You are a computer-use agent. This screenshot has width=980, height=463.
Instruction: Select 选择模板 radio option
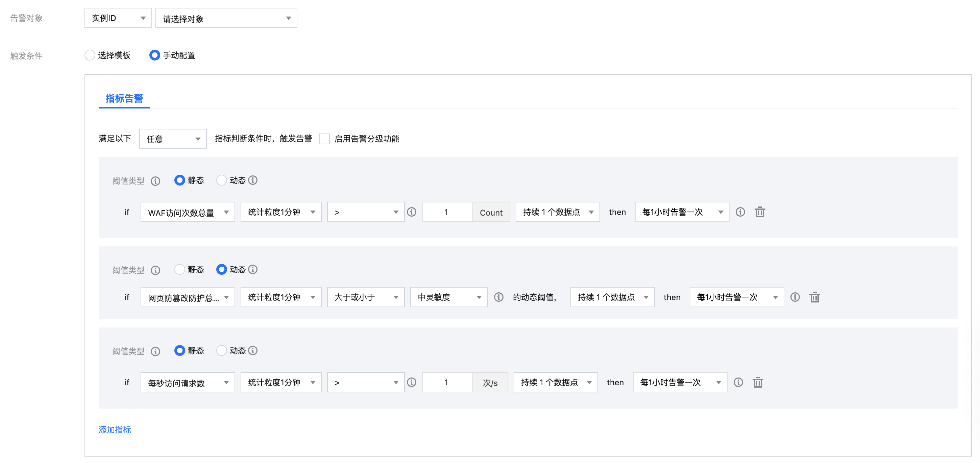click(x=90, y=55)
